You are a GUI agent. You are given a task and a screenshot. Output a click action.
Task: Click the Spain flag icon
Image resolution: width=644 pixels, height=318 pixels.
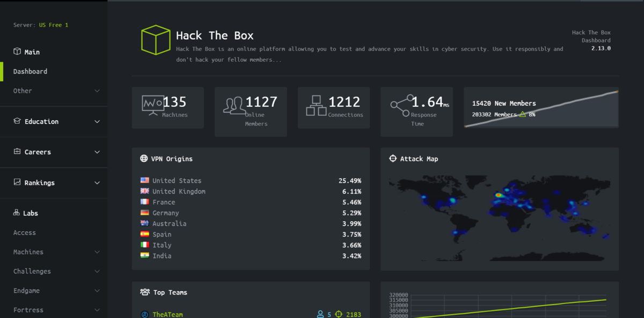(x=144, y=234)
